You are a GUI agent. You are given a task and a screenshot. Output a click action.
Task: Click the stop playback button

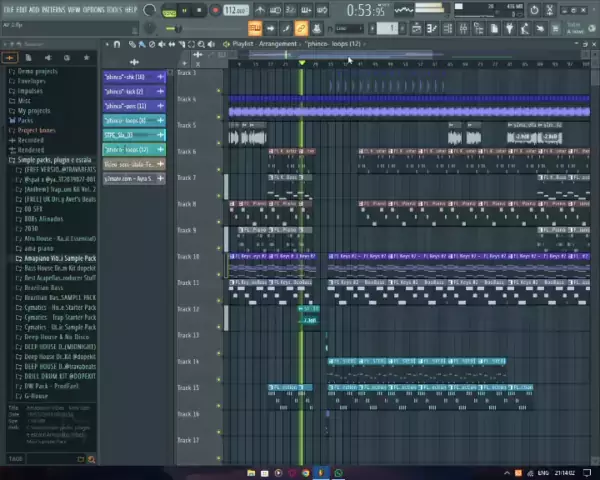click(199, 10)
